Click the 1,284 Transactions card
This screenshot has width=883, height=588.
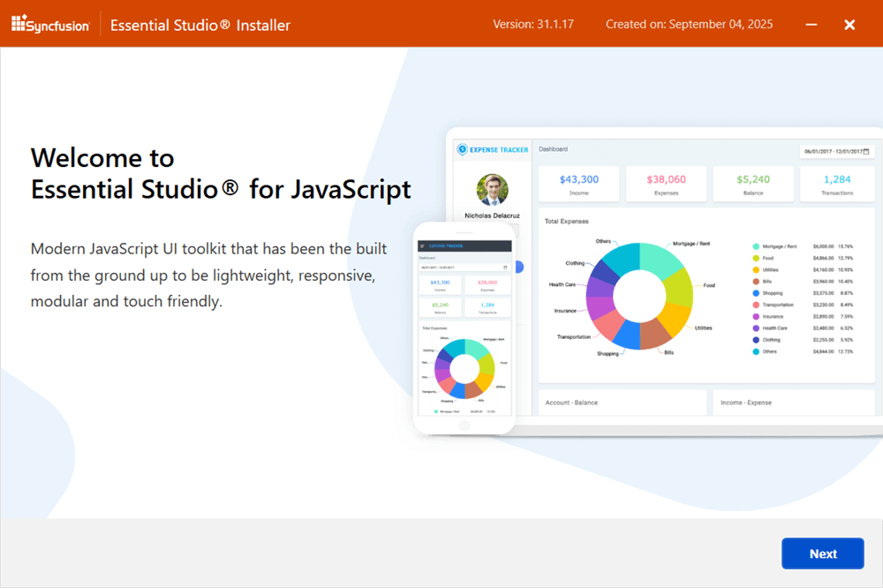(836, 184)
